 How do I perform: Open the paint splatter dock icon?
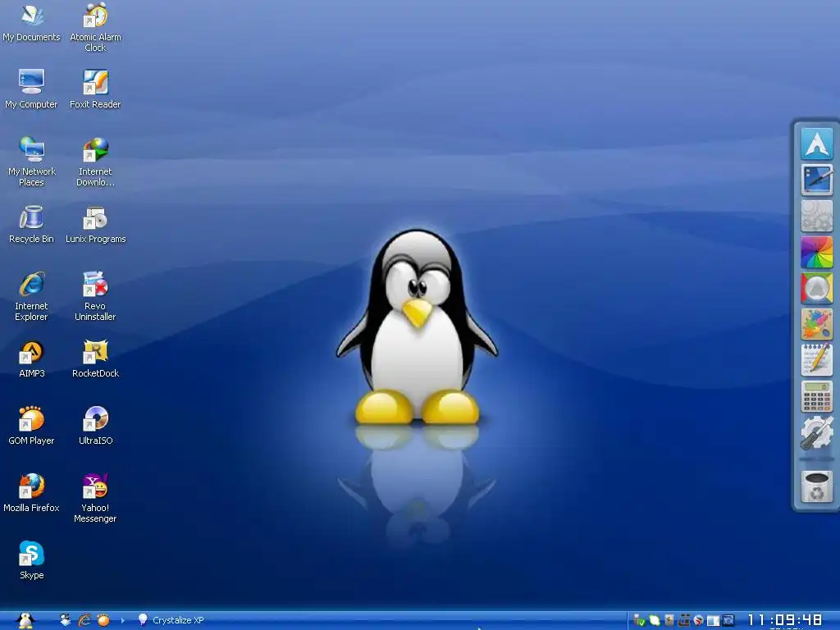coord(816,324)
